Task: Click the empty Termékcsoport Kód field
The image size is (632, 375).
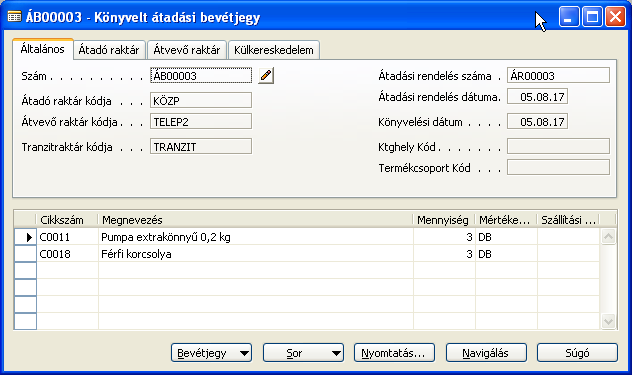Action: [x=558, y=167]
